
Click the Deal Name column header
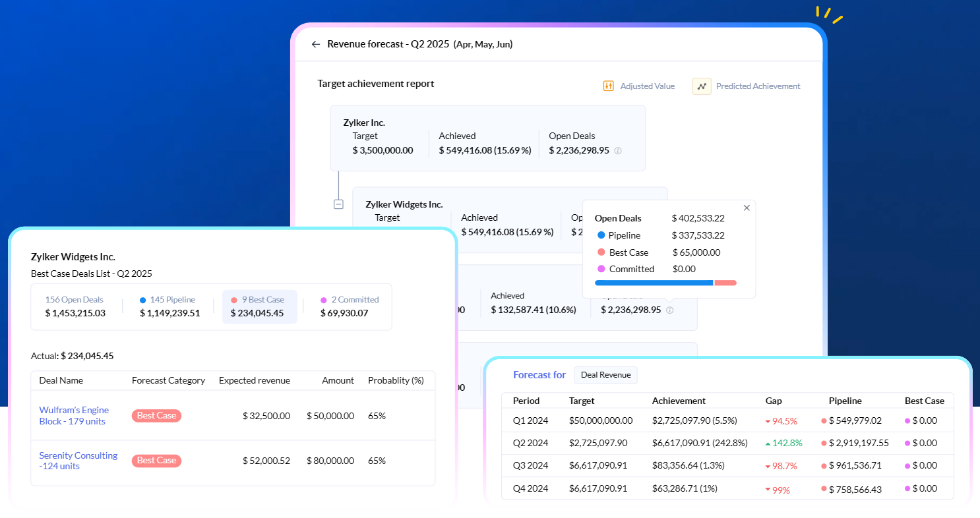pos(61,380)
